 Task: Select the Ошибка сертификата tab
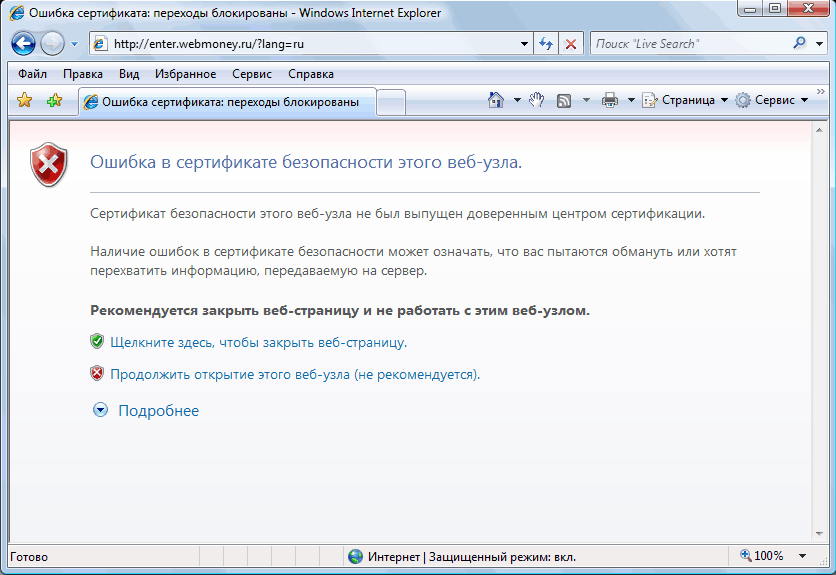pos(228,101)
